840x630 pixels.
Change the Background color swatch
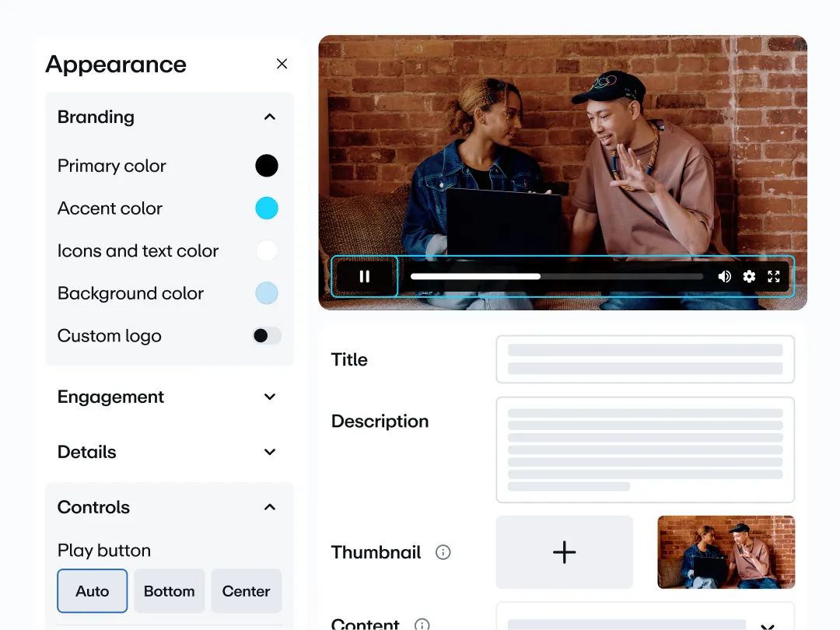click(267, 293)
